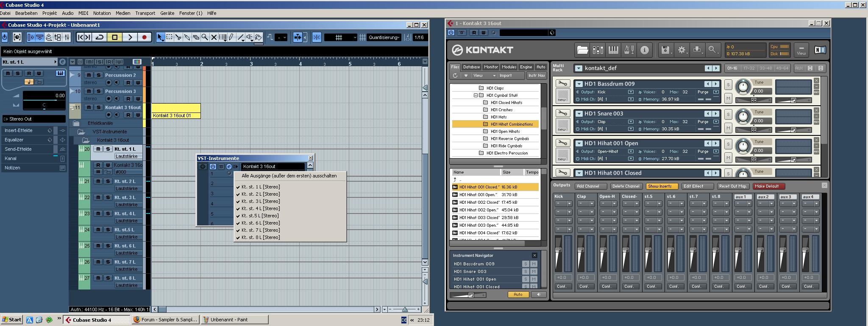
Task: Click the Kontakt info icon
Action: click(x=644, y=50)
